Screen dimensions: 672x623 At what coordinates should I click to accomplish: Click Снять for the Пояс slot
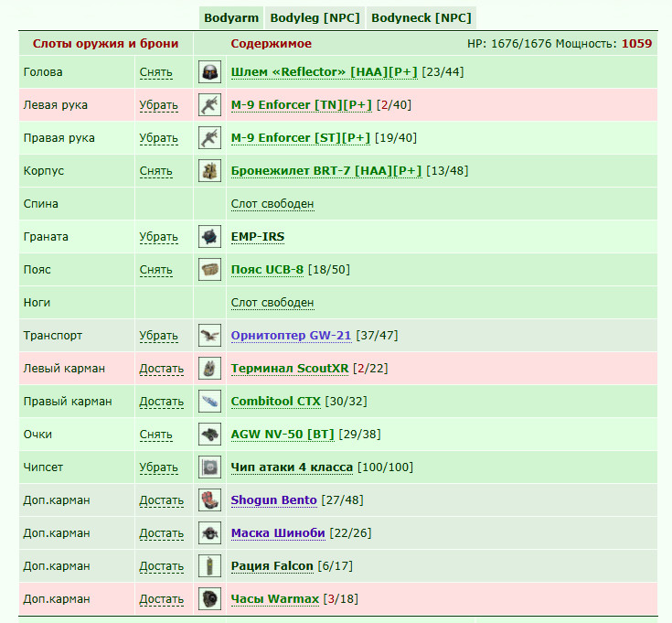156,270
